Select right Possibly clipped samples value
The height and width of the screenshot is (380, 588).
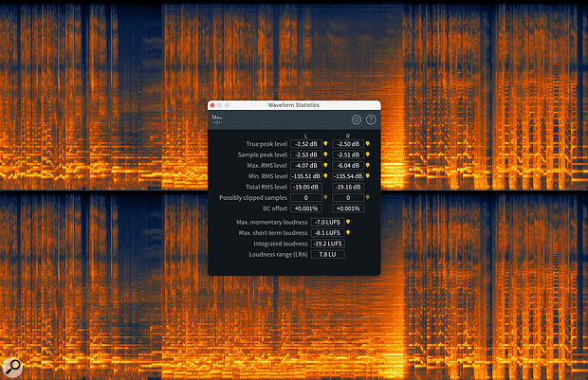(348, 198)
